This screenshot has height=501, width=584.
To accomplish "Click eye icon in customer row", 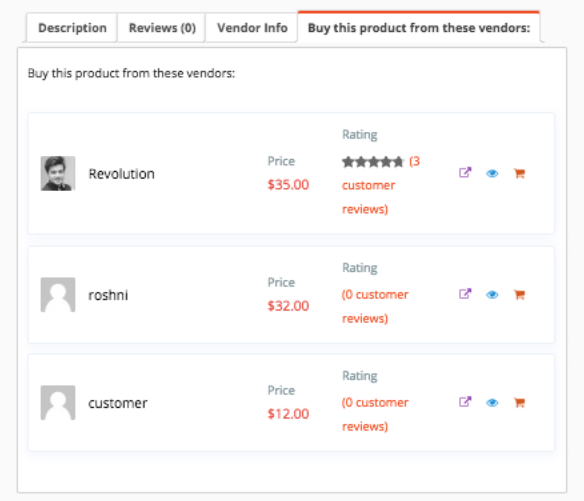I will click(x=492, y=403).
